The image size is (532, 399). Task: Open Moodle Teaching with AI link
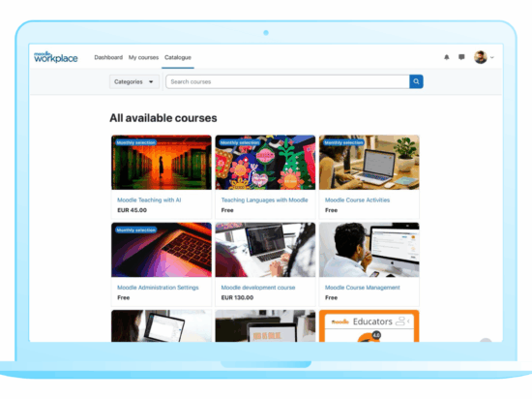pyautogui.click(x=149, y=200)
